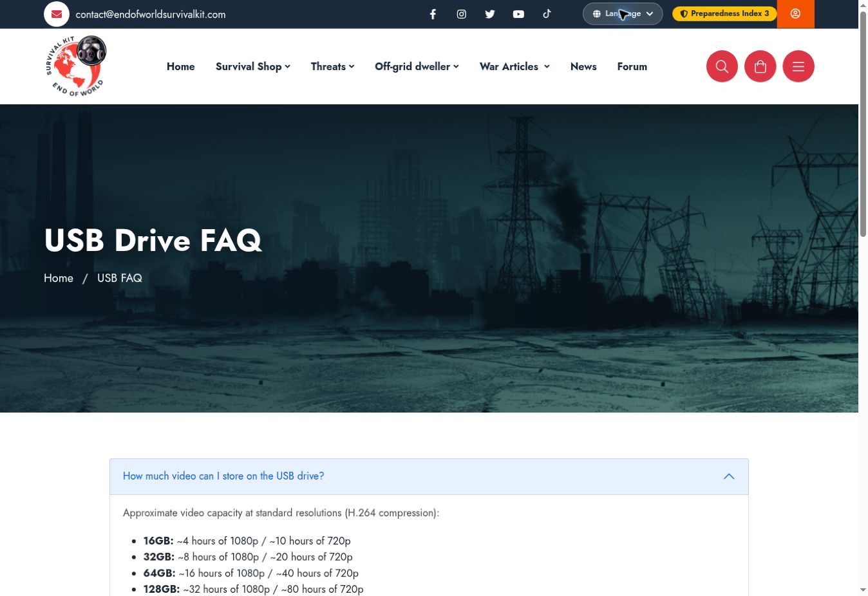Expand the Survival Shop menu
868x596 pixels.
tap(253, 66)
